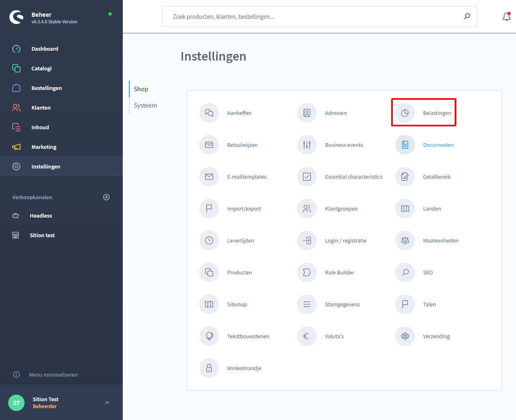Image resolution: width=516 pixels, height=420 pixels.
Task: Click the notification bell icon
Action: click(506, 17)
